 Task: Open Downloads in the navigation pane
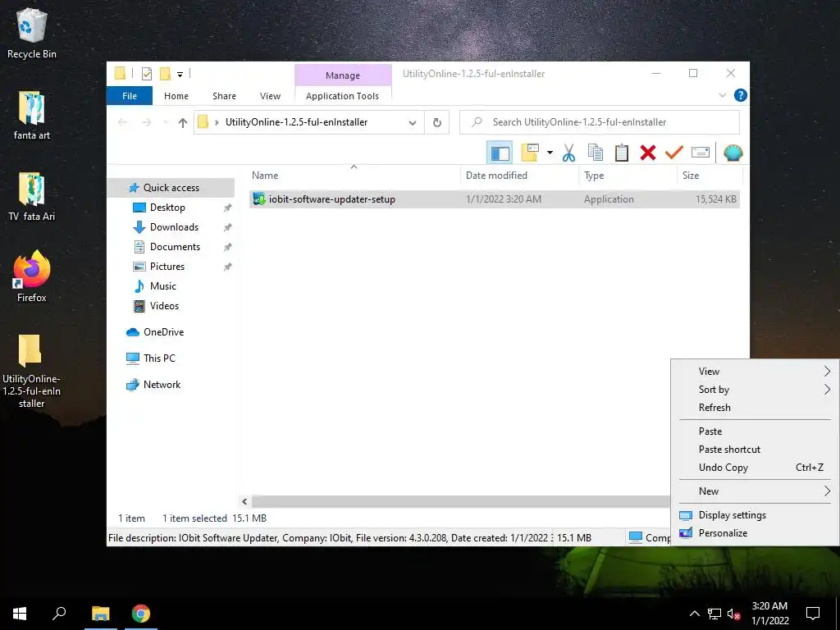(x=174, y=227)
